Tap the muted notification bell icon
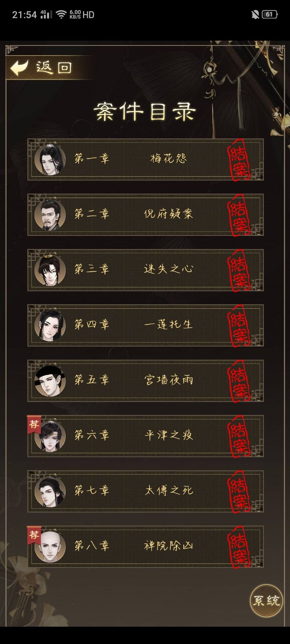290x644 pixels. 255,14
